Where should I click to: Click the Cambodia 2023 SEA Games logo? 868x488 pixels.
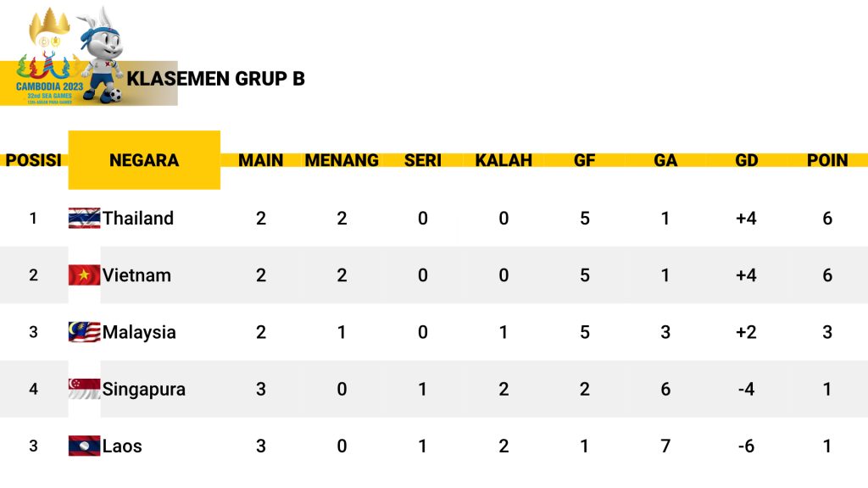(48, 57)
